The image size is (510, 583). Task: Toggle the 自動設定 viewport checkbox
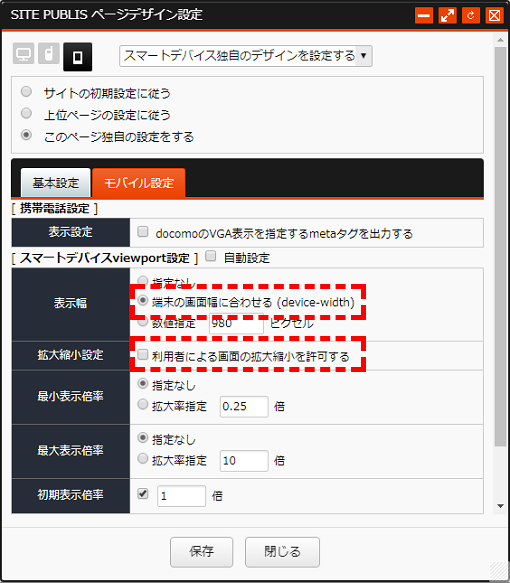click(x=211, y=256)
